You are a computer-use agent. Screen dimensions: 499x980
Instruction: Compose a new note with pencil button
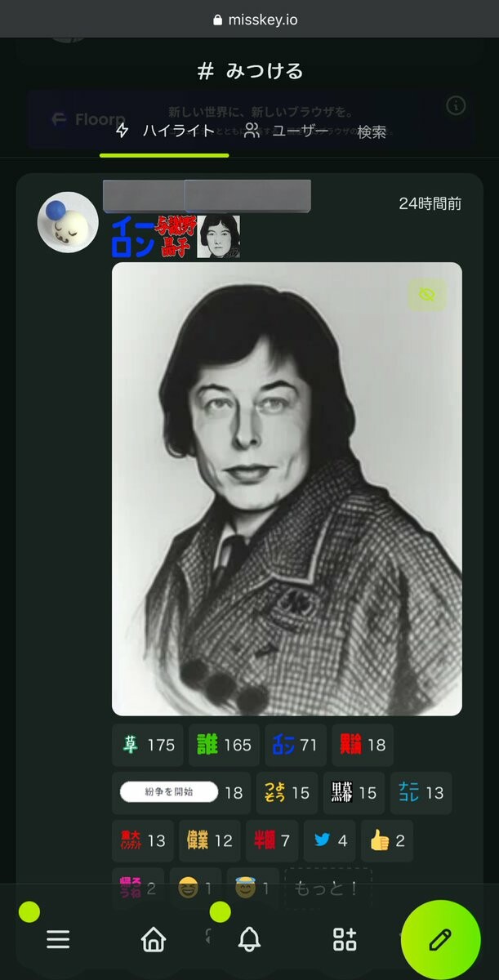click(441, 939)
